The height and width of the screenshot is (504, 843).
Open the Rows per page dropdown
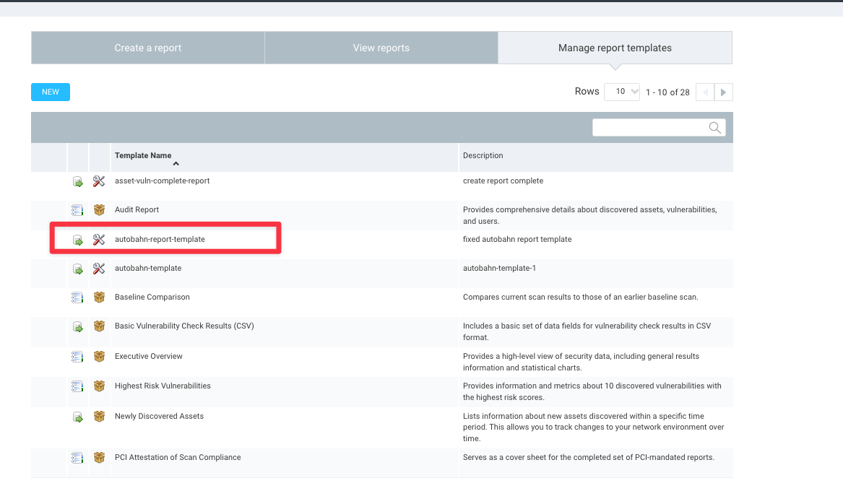[622, 92]
